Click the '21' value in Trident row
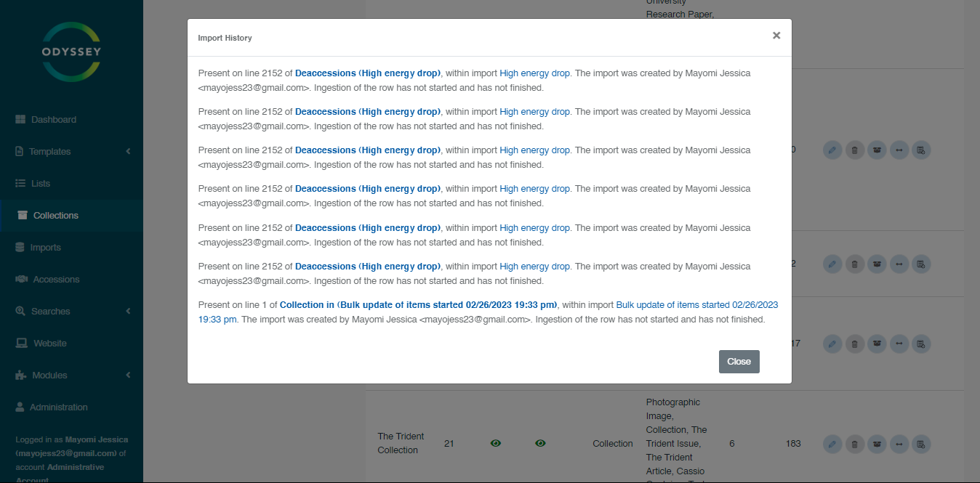The image size is (980, 483). coord(449,444)
